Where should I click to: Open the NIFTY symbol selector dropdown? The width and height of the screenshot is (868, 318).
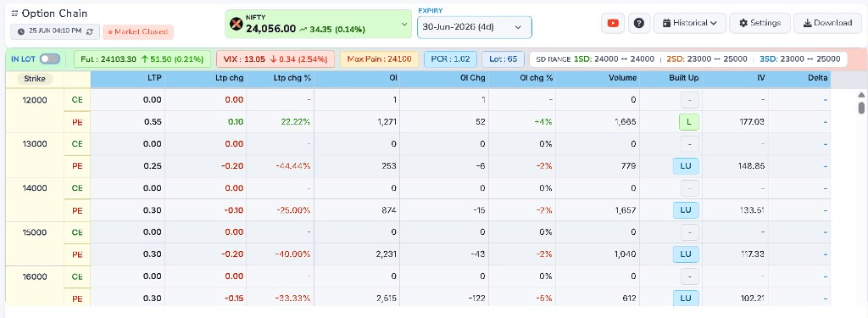(x=319, y=24)
